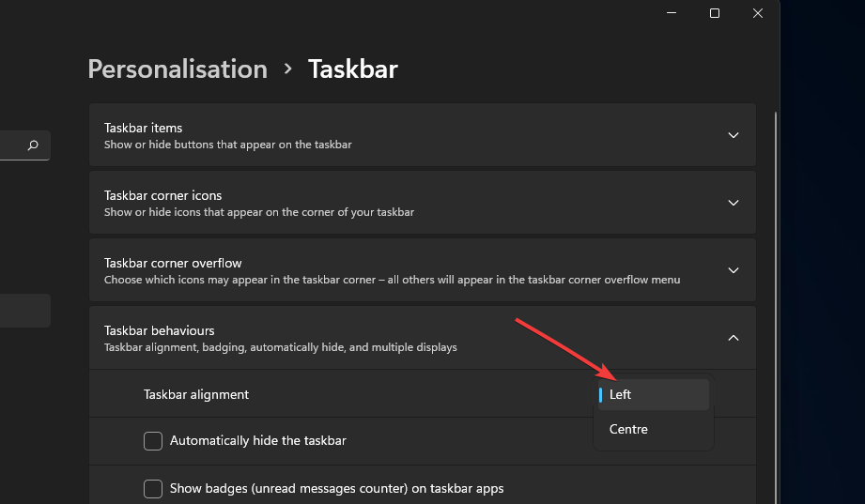The height and width of the screenshot is (504, 865).
Task: Select the highlighted sidebar navigation item
Action: click(24, 311)
